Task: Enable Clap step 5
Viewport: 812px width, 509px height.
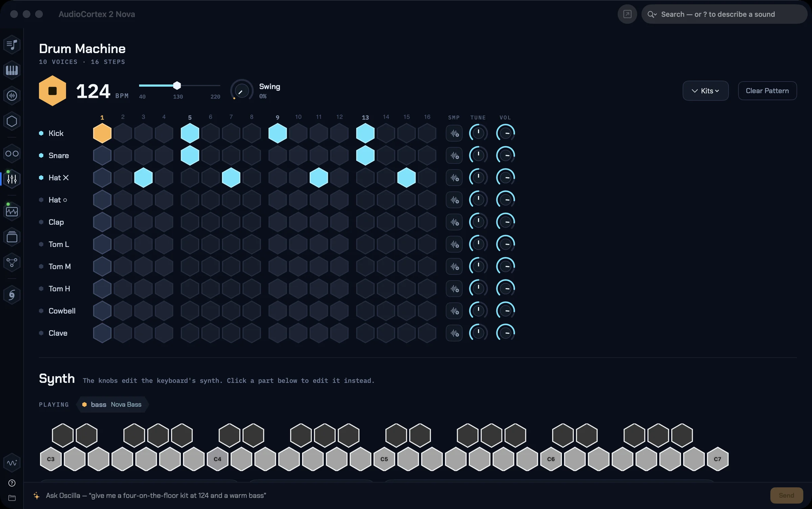Action: point(190,222)
